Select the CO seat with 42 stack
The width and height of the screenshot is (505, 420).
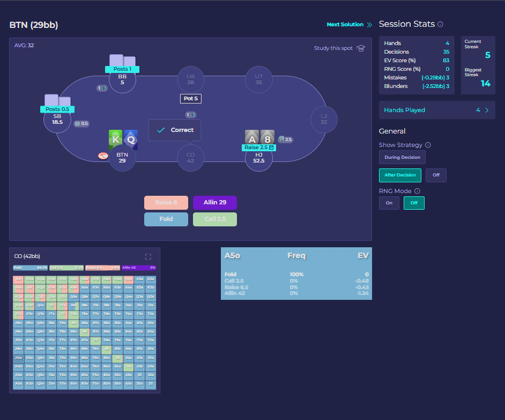coord(191,158)
